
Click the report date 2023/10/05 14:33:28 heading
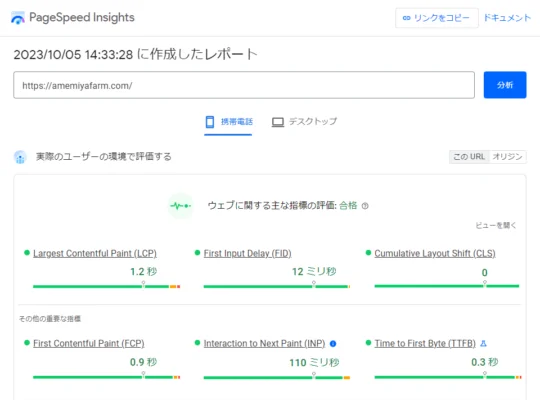point(135,54)
